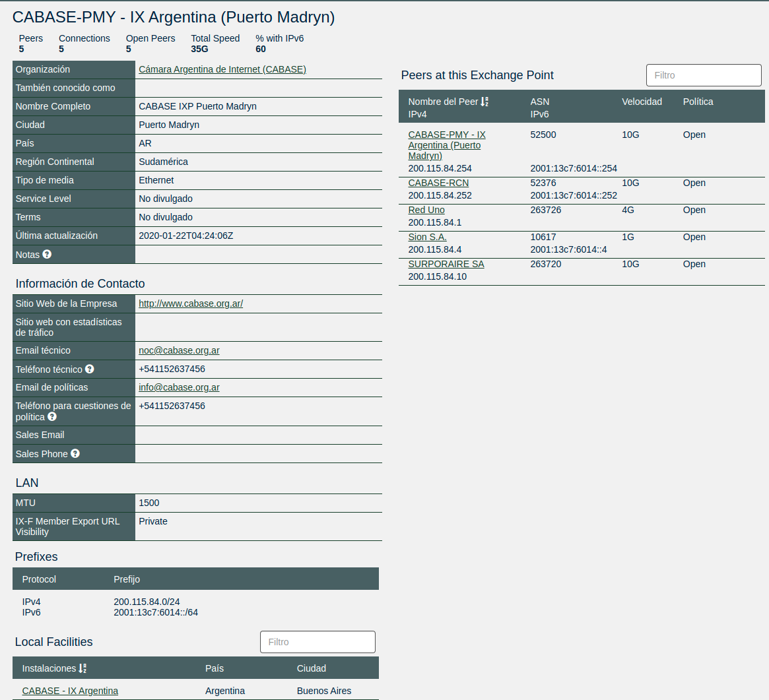Image resolution: width=769 pixels, height=700 pixels.
Task: Select the Sion S.A. peer link
Action: (427, 237)
